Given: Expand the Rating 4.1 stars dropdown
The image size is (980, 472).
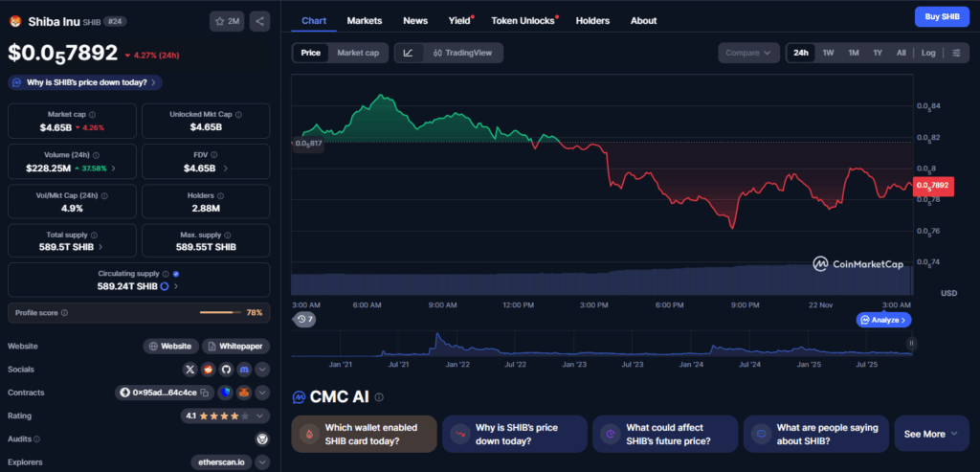Looking at the screenshot, I should 262,416.
